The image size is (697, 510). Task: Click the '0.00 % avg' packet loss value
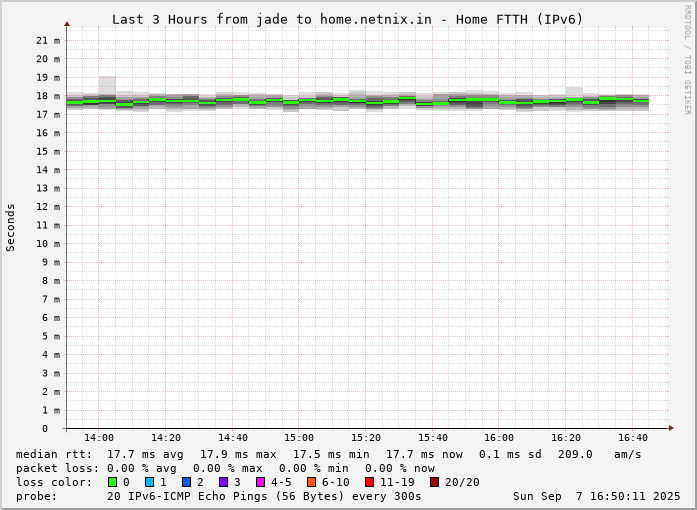[142, 468]
